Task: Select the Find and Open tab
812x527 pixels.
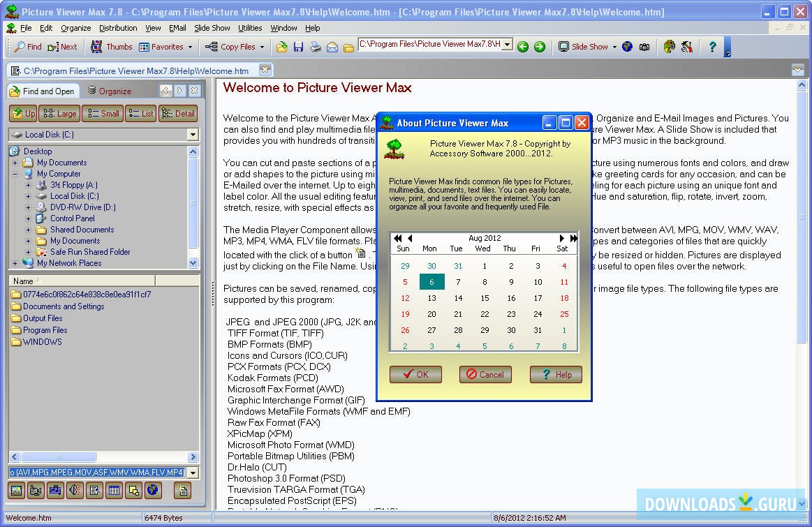Action: [43, 91]
